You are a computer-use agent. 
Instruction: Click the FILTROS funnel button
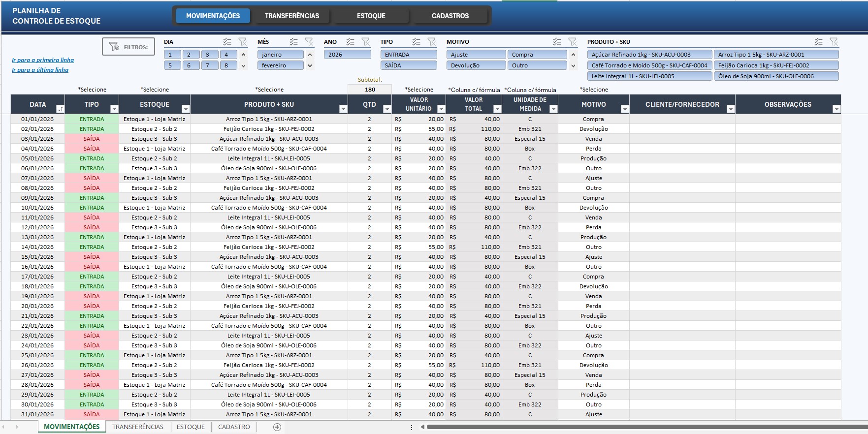point(129,47)
